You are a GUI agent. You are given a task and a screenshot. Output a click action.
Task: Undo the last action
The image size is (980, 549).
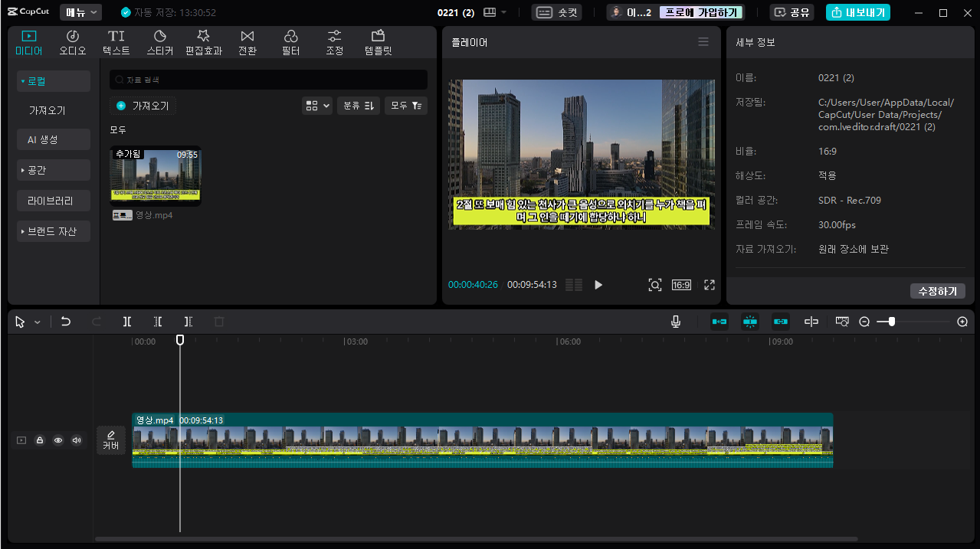coord(66,322)
